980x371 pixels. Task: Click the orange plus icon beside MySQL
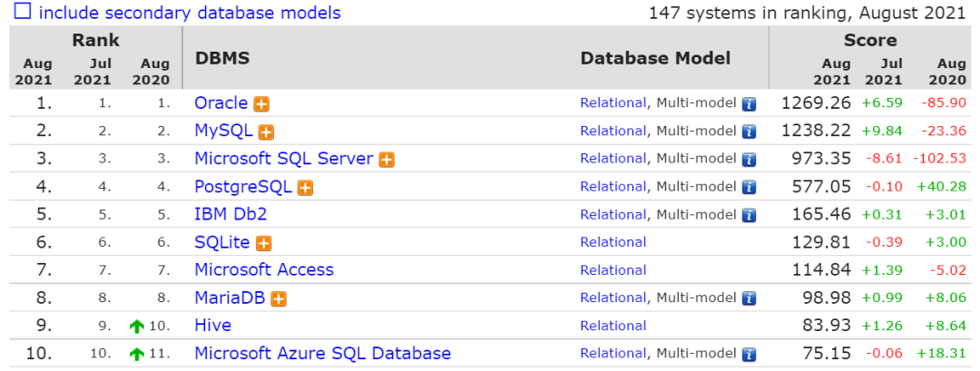tap(266, 132)
